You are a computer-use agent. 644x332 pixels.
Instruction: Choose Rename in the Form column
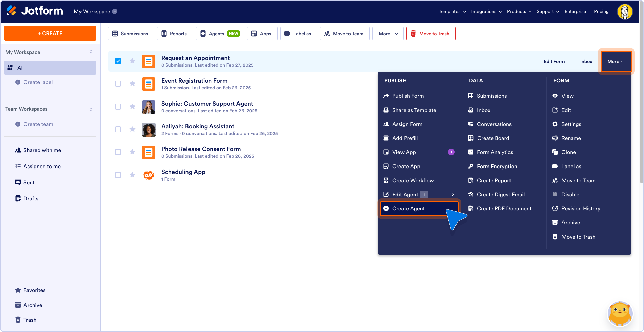[x=571, y=138]
